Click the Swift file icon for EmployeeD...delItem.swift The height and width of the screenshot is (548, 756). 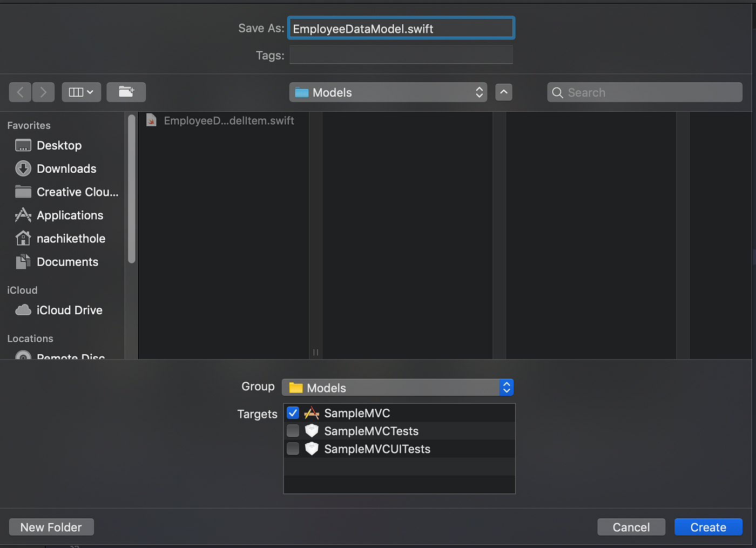[151, 120]
